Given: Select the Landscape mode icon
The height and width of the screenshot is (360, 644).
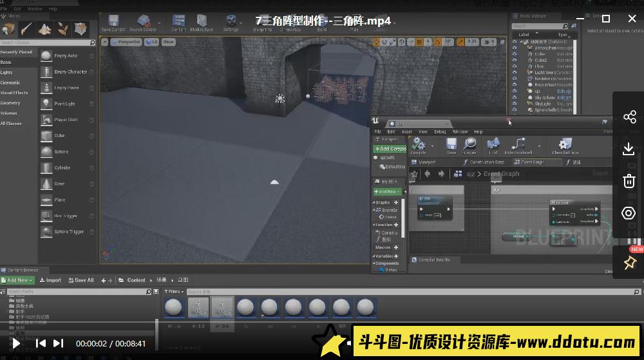Looking at the screenshot, I should click(44, 29).
